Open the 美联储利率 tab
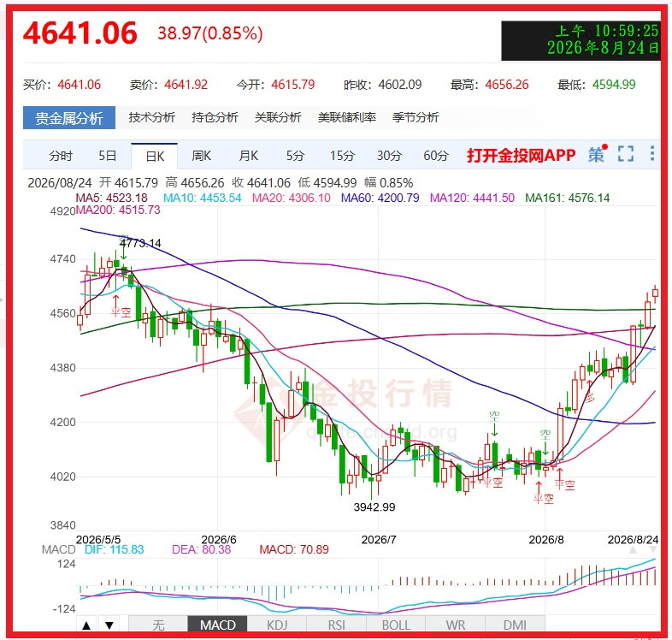The height and width of the screenshot is (640, 672). click(347, 117)
